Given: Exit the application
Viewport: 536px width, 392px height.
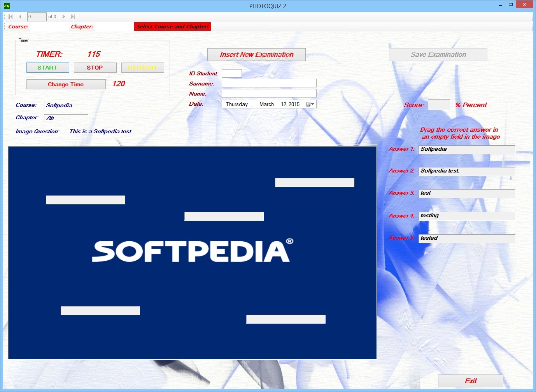Looking at the screenshot, I should pyautogui.click(x=471, y=381).
